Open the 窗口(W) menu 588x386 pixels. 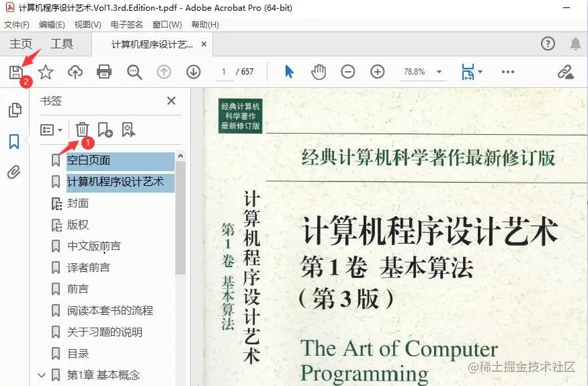point(167,25)
